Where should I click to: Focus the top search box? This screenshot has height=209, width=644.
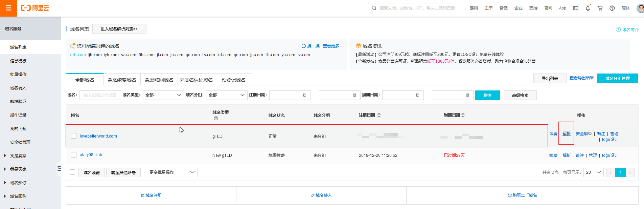(413, 8)
